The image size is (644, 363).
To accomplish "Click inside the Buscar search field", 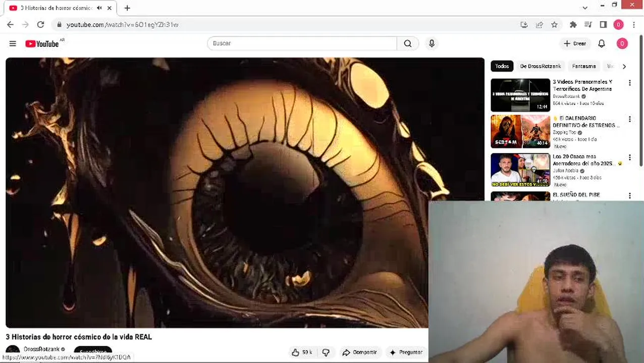I will (302, 43).
